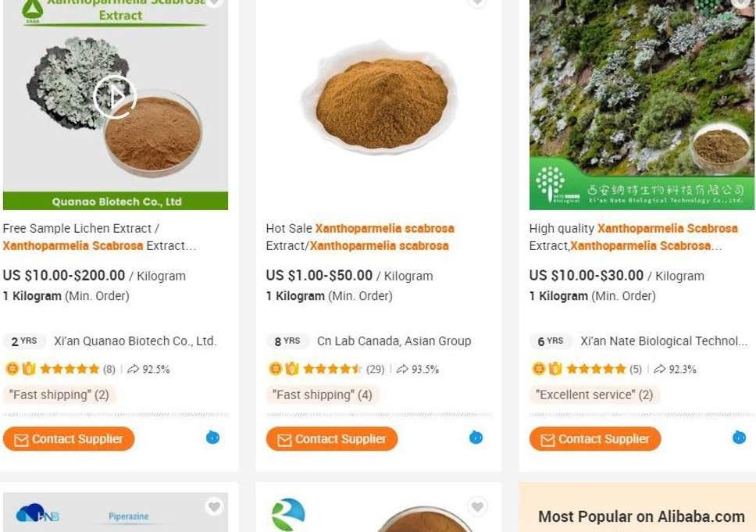The height and width of the screenshot is (532, 756).
Task: Open chat icon for Xi'an Nate Biological listing
Action: coord(739,437)
